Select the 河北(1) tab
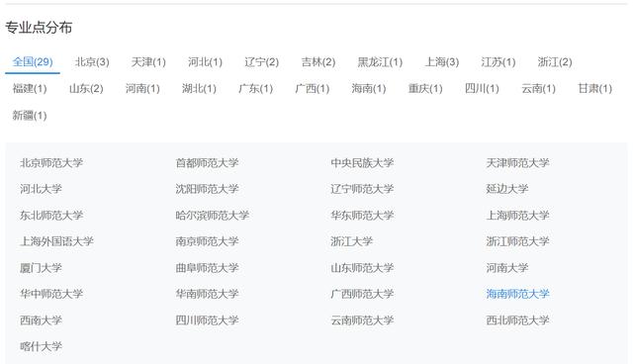Viewport: 633px width, 364px height. point(205,61)
